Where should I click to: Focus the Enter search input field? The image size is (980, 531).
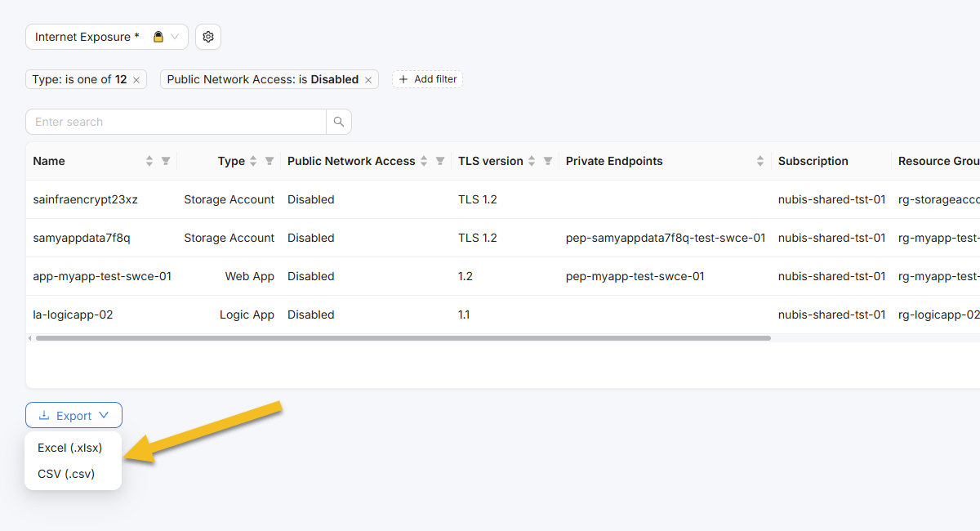[176, 122]
